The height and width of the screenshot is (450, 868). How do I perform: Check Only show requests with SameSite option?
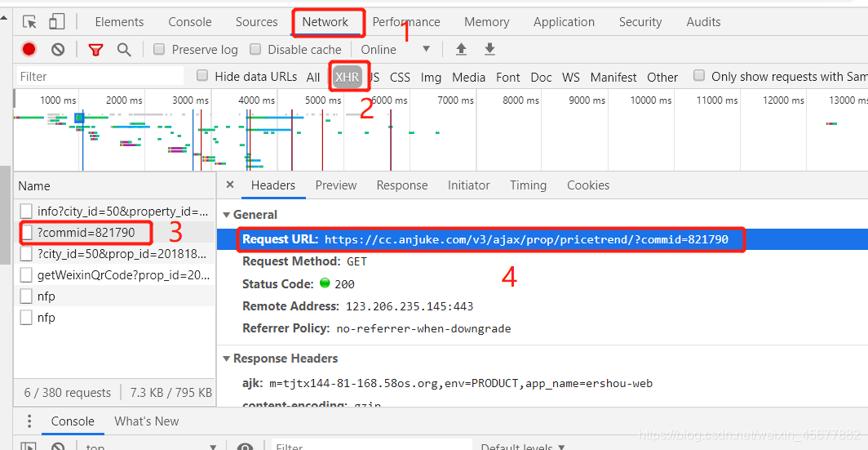[x=699, y=75]
